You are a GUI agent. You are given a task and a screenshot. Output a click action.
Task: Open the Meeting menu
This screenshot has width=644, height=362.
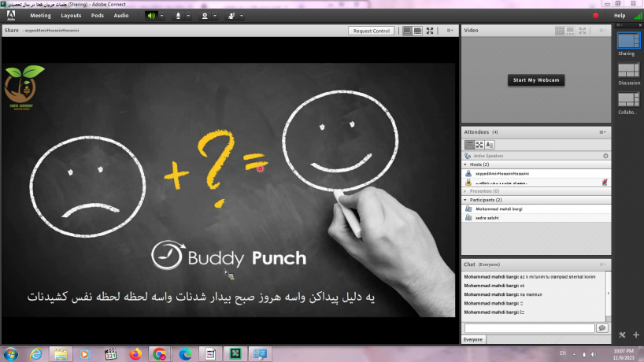coord(40,16)
